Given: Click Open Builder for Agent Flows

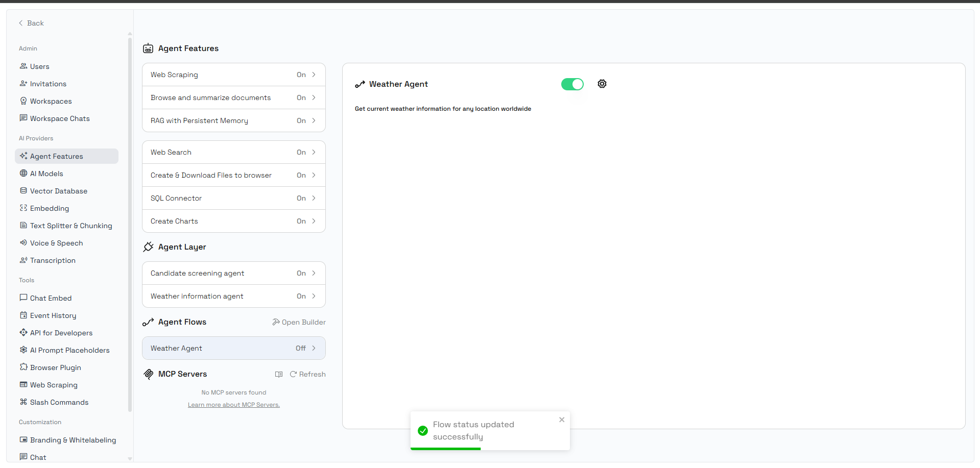Looking at the screenshot, I should (299, 322).
